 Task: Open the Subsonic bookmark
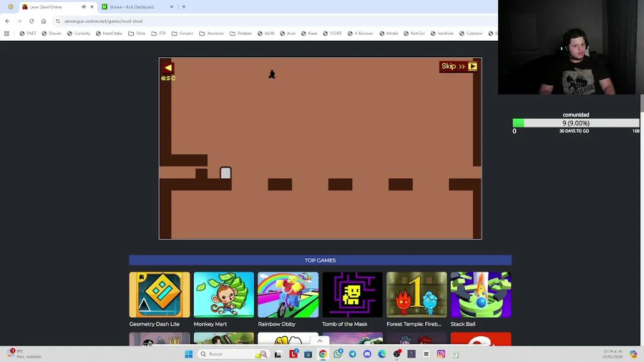pos(470,34)
